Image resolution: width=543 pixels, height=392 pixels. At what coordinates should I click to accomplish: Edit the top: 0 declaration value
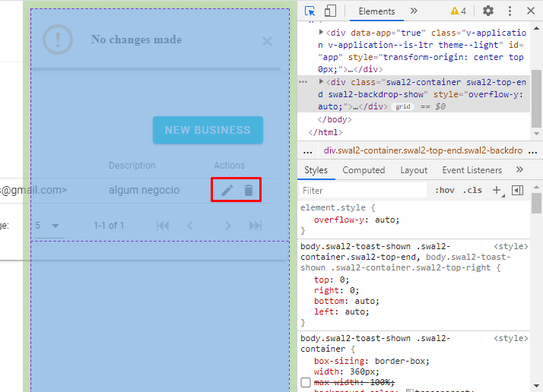[341, 280]
